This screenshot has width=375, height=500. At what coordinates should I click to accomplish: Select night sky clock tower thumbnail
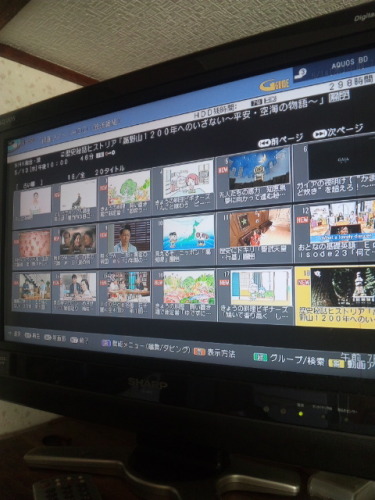260,169
